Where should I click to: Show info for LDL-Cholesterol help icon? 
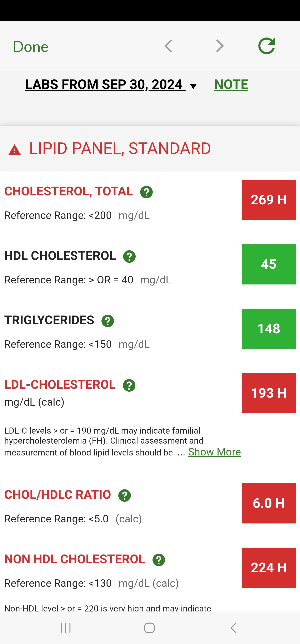[x=129, y=385]
